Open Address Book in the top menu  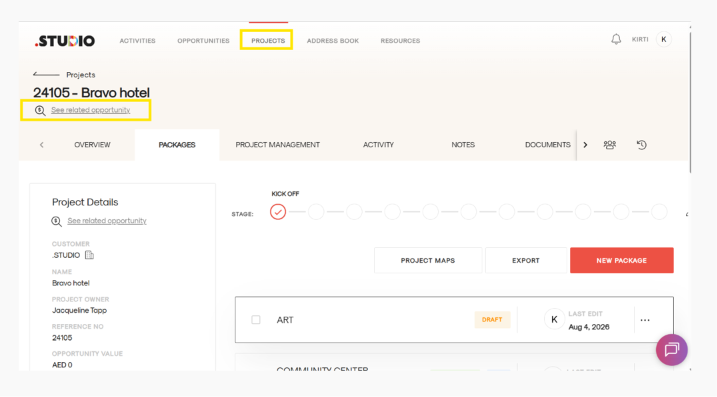point(333,41)
